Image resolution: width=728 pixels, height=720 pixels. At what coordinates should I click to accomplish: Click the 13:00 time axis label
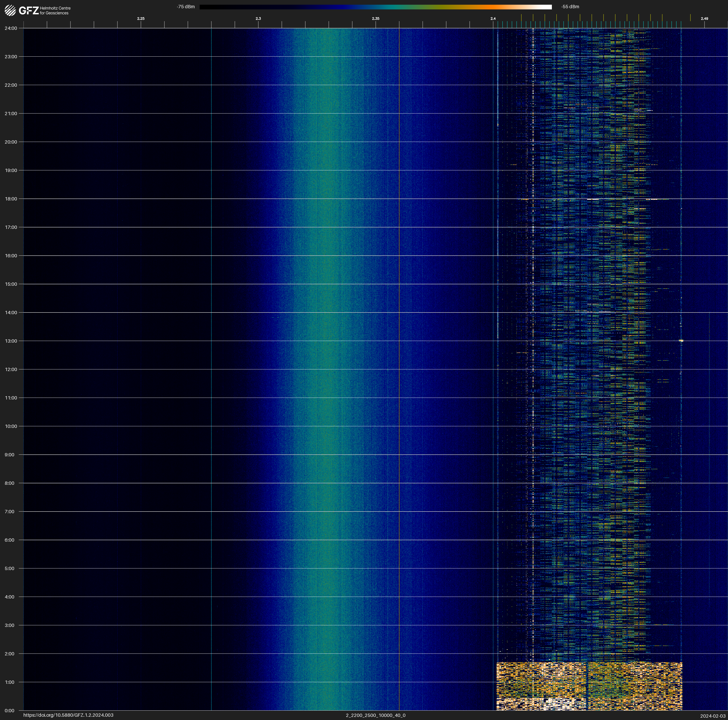[11, 341]
